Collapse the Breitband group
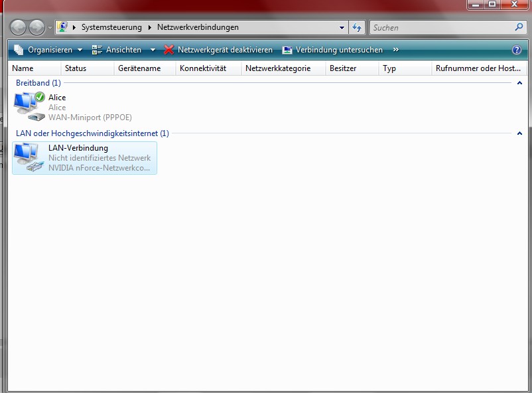Screen dimensions: 532x393 tap(519, 83)
